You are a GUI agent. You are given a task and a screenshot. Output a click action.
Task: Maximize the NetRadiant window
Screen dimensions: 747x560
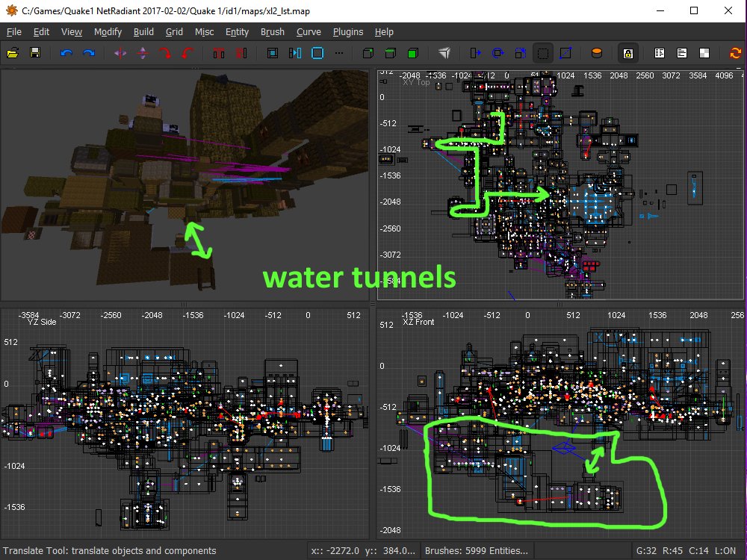[x=694, y=10]
